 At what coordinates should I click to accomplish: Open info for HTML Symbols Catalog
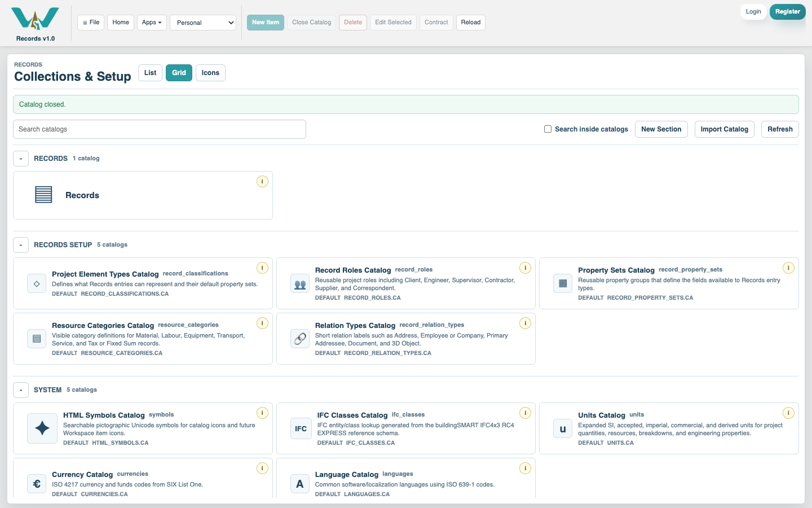(262, 413)
